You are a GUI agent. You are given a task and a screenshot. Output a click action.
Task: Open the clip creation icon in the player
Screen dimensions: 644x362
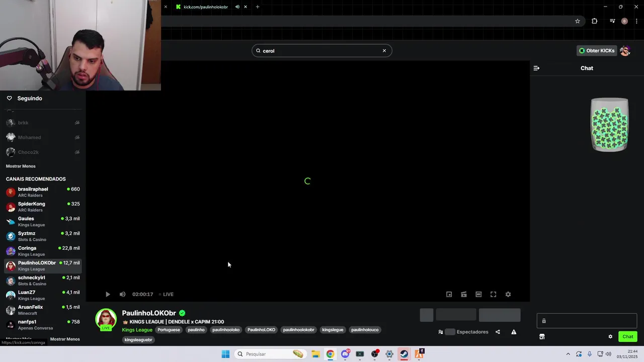(464, 294)
